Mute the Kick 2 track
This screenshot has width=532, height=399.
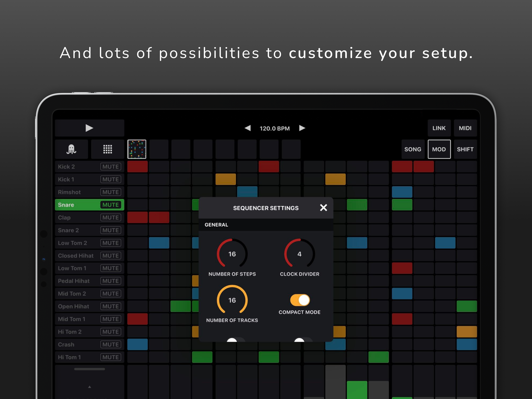pos(111,167)
